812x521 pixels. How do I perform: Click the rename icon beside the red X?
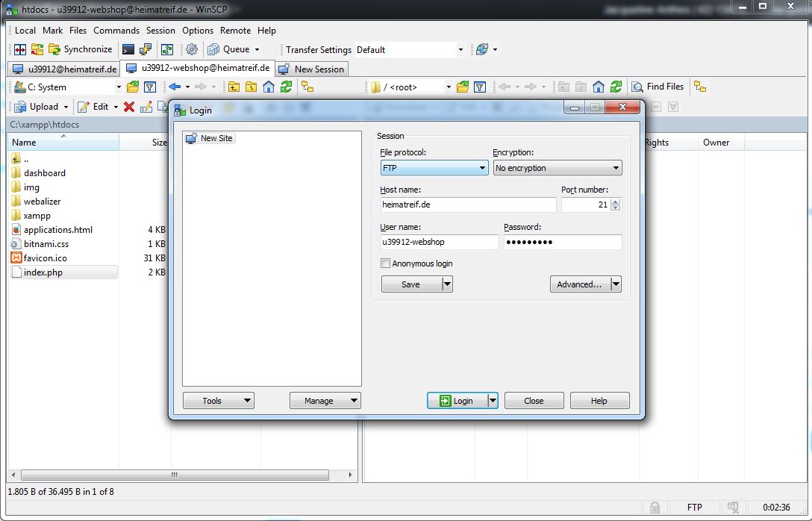tap(146, 107)
